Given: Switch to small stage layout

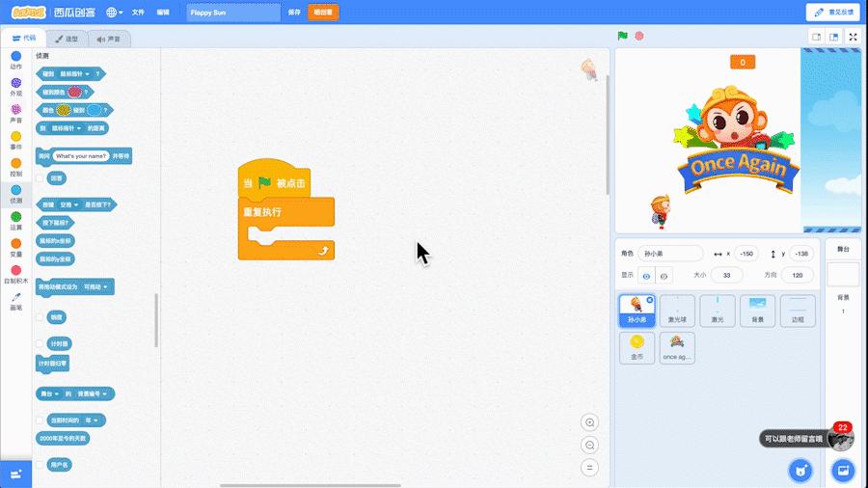Looking at the screenshot, I should pyautogui.click(x=817, y=37).
